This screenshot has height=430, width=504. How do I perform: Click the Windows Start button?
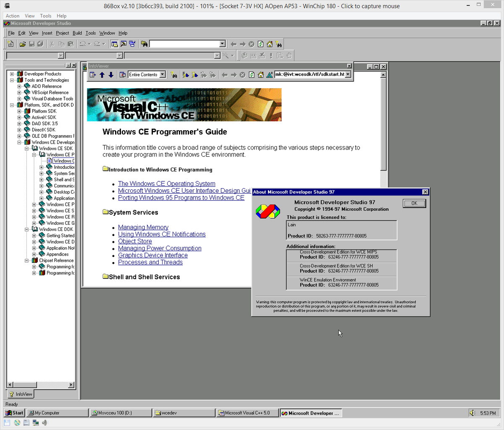(14, 413)
